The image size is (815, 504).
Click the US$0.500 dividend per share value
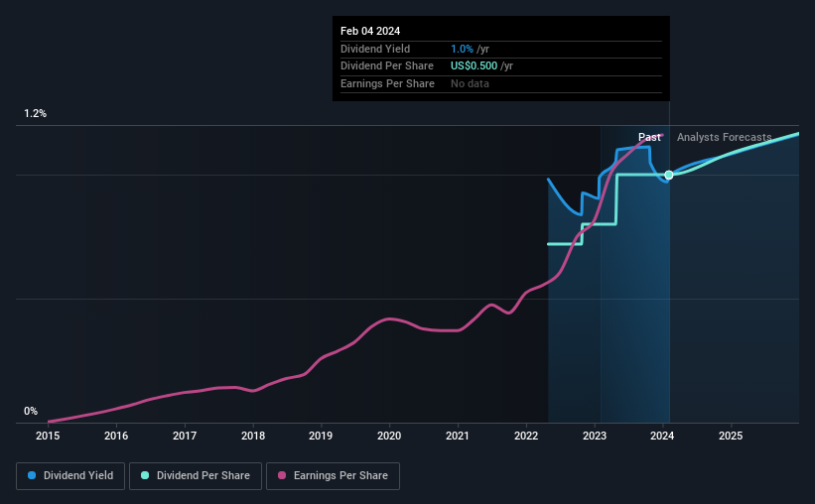[x=475, y=66]
